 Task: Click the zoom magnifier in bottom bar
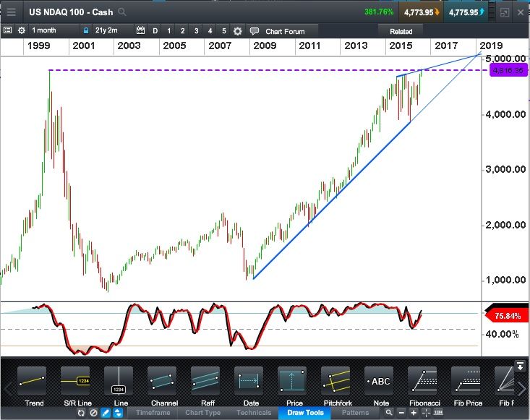389,412
